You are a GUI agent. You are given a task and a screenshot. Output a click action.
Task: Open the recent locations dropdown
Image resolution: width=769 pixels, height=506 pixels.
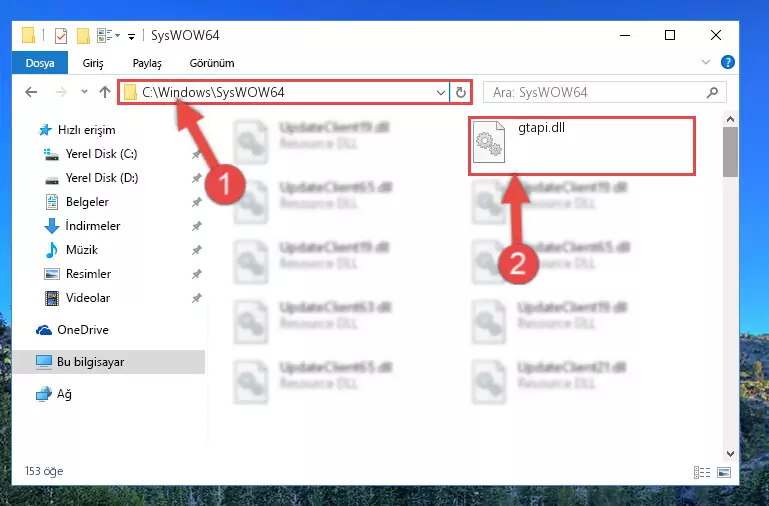[84, 92]
